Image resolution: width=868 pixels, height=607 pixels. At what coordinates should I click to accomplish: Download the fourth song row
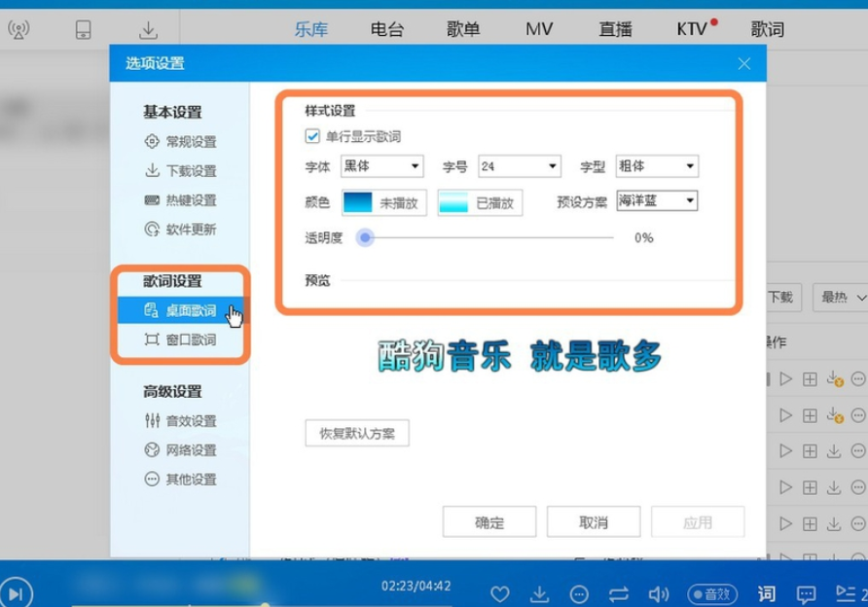coord(834,487)
